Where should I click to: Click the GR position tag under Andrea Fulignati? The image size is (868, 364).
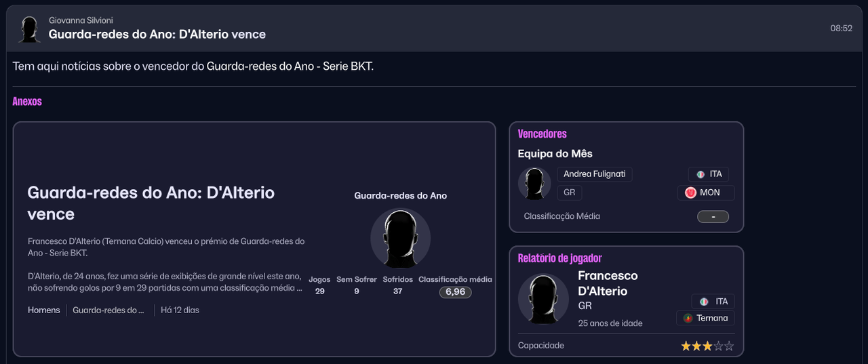pyautogui.click(x=570, y=193)
